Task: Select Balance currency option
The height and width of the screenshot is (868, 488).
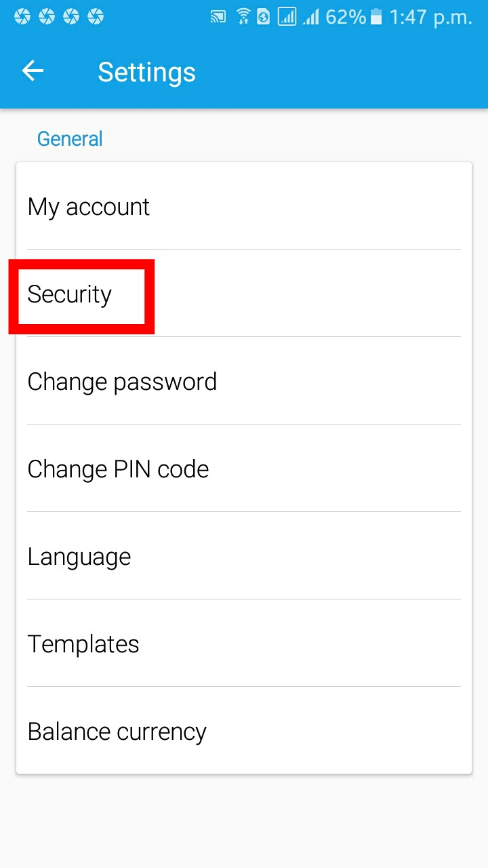Action: 117,732
